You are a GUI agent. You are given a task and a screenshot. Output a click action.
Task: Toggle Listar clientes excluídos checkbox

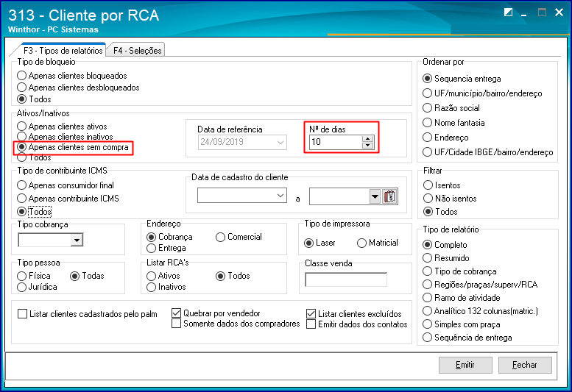[354, 313]
